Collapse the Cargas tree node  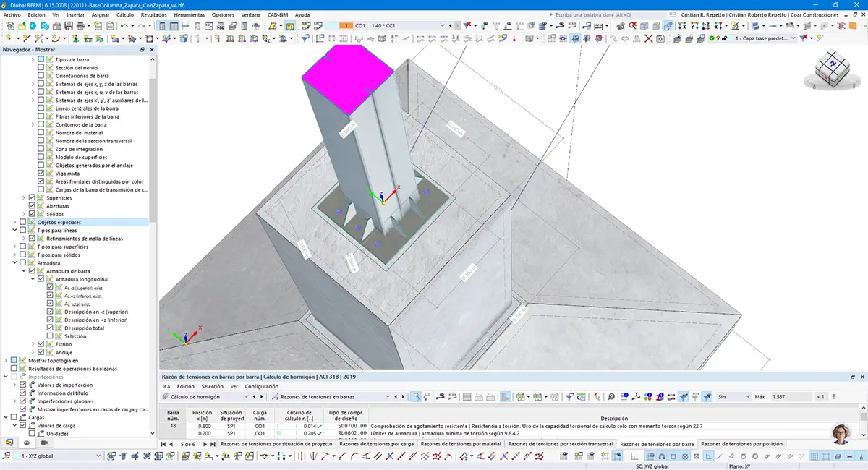pyautogui.click(x=6, y=417)
